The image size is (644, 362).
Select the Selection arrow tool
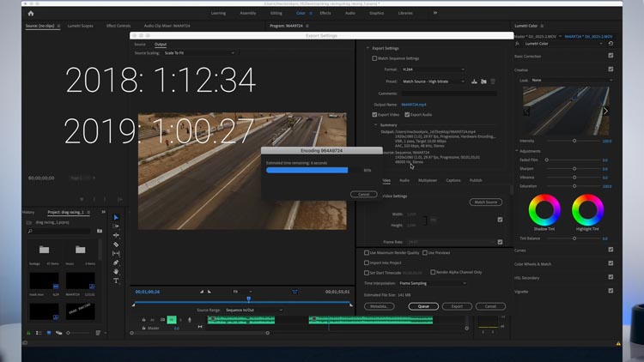(116, 217)
